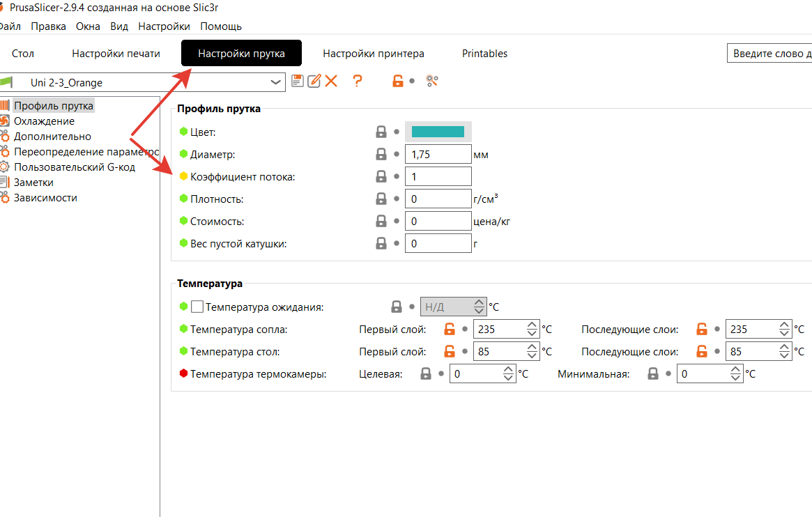The height and width of the screenshot is (517, 812).
Task: Click lock icon beside Плотность field
Action: (x=381, y=199)
